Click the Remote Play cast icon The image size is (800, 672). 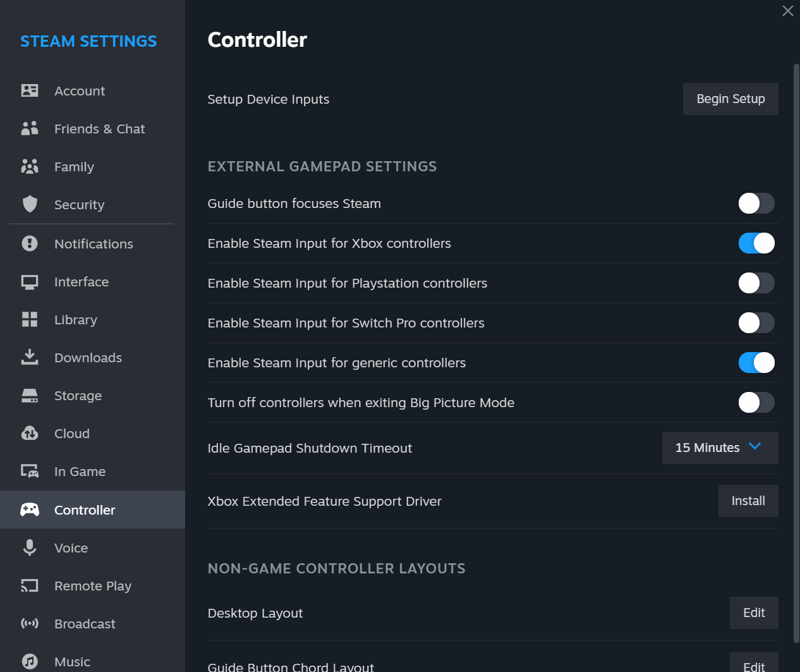30,585
